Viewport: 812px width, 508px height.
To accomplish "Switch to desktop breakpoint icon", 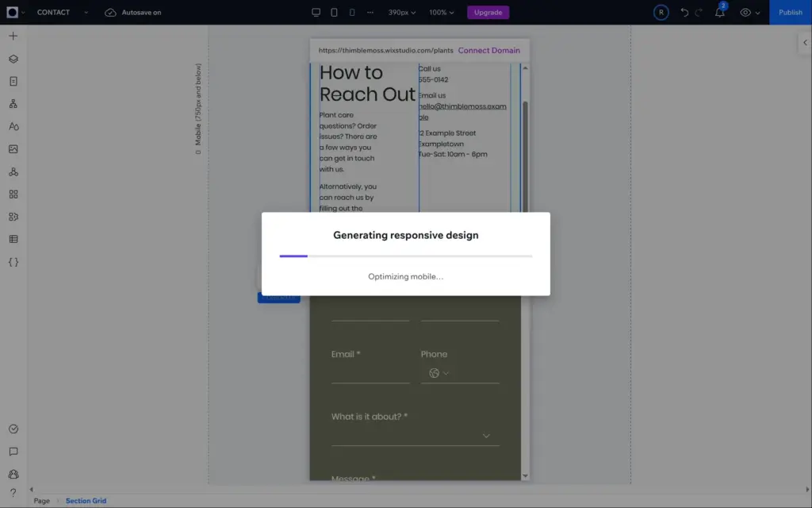I will (316, 13).
